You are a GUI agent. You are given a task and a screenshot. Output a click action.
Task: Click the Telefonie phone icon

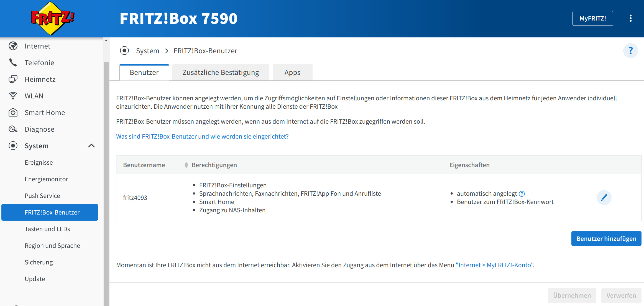point(13,63)
